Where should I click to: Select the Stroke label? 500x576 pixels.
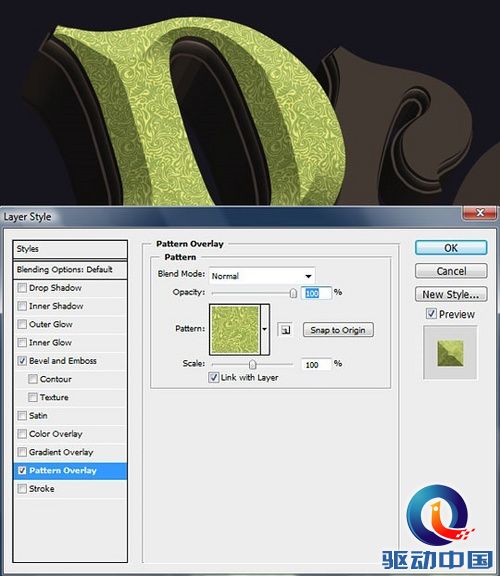coord(42,489)
